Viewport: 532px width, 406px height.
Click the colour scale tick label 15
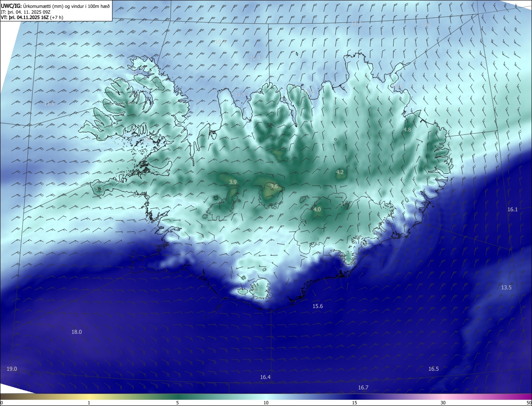point(355,403)
